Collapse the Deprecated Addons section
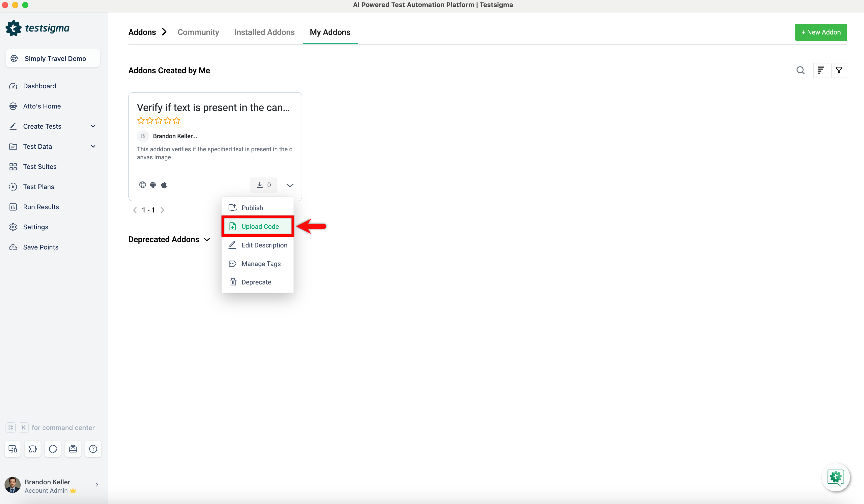864x504 pixels. point(207,239)
